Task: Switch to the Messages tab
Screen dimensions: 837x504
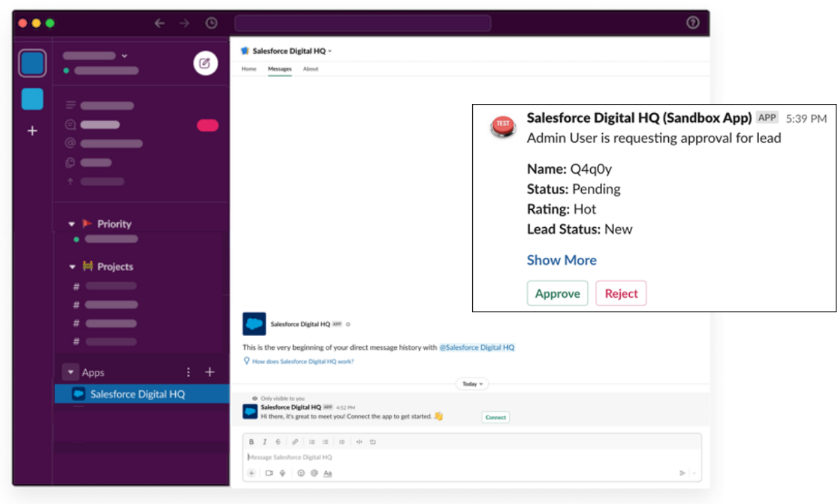Action: tap(280, 69)
